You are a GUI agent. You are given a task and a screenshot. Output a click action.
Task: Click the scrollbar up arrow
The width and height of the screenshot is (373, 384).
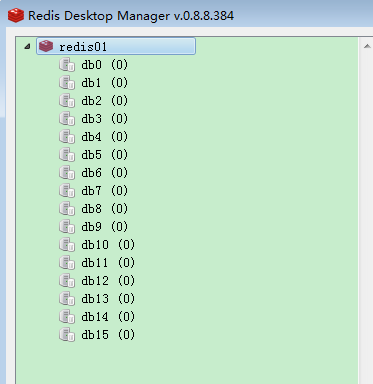point(367,46)
